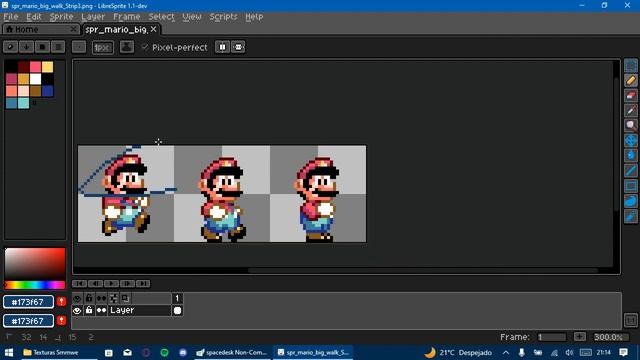Toggle onion skin in timeline header
640x360 pixels.
pyautogui.click(x=113, y=298)
